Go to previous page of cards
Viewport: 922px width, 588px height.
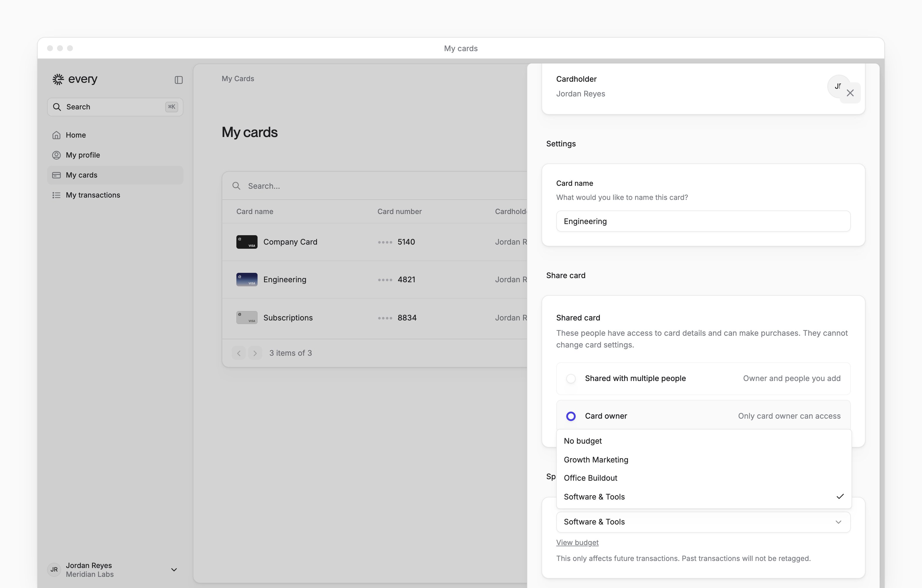coord(238,353)
